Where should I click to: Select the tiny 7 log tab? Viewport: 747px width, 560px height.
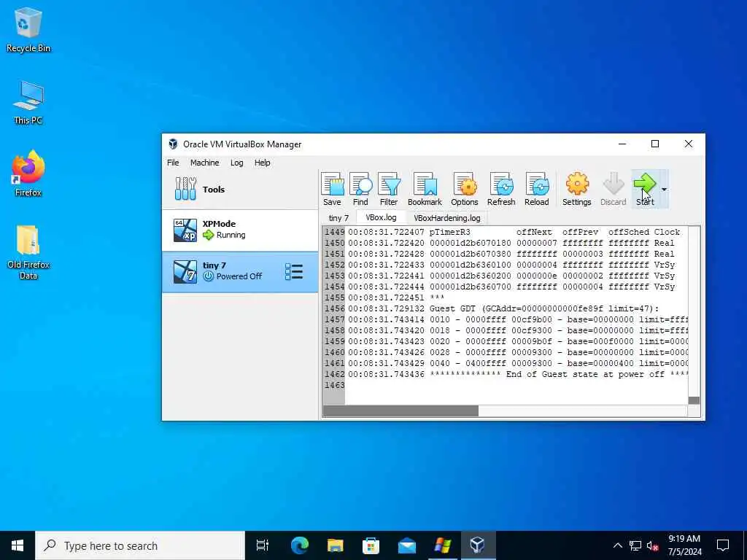point(338,218)
